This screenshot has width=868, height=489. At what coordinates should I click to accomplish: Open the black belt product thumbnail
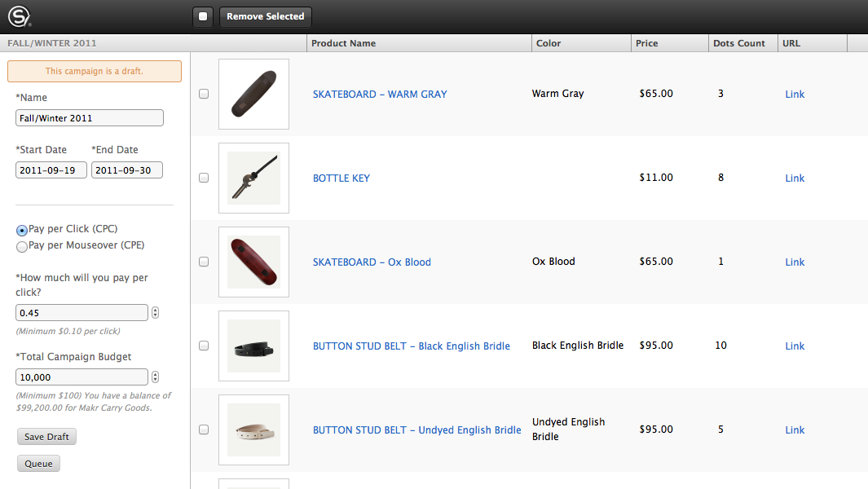coord(253,346)
